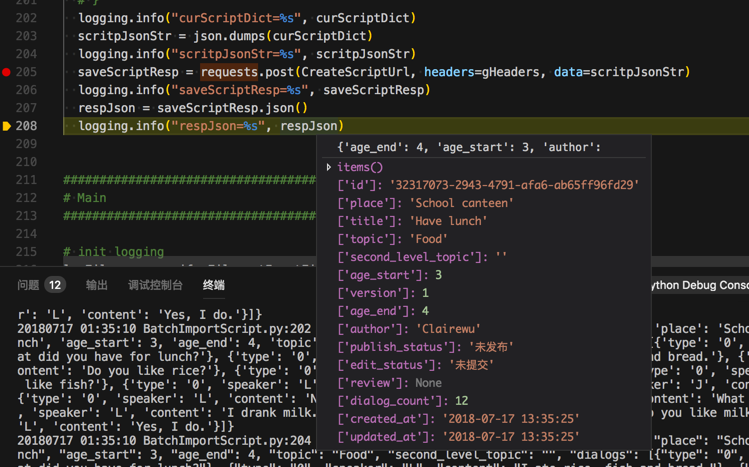Select the ['dialog_count'] value row
The image size is (749, 467).
pyautogui.click(x=402, y=401)
